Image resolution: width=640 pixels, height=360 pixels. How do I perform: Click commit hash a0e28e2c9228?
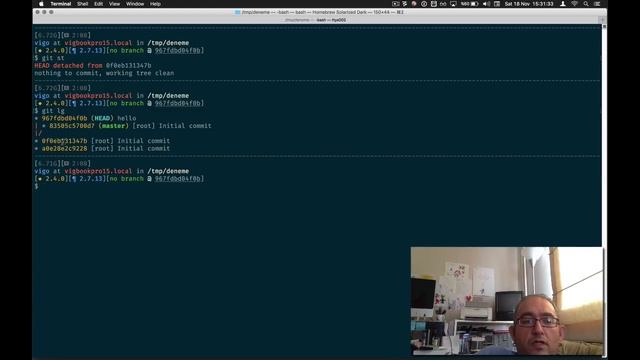(x=64, y=149)
